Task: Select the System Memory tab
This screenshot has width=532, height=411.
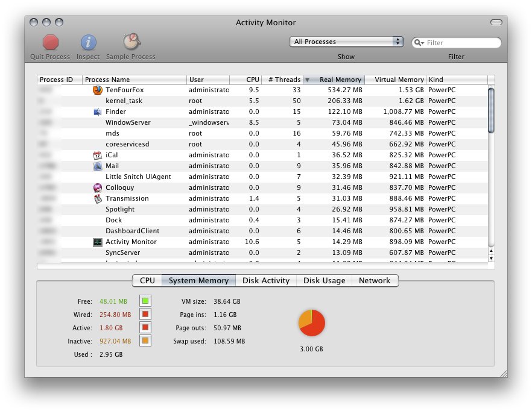Action: click(198, 280)
